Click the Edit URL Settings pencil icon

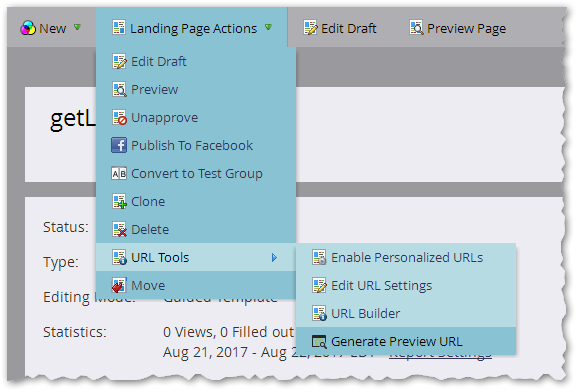pyautogui.click(x=319, y=285)
